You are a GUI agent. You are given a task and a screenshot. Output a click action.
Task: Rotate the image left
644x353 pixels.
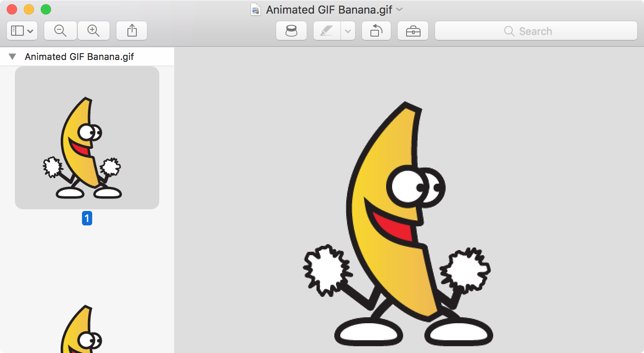pos(376,31)
